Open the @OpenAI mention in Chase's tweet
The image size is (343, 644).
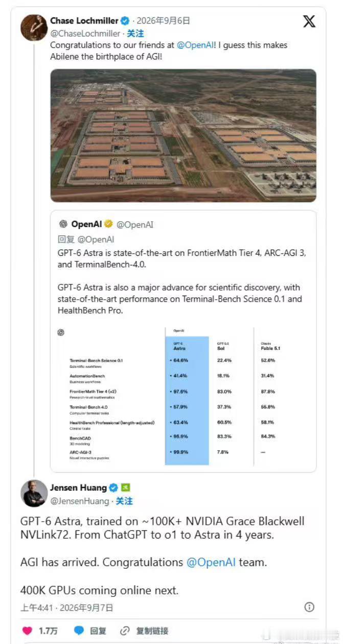(196, 45)
